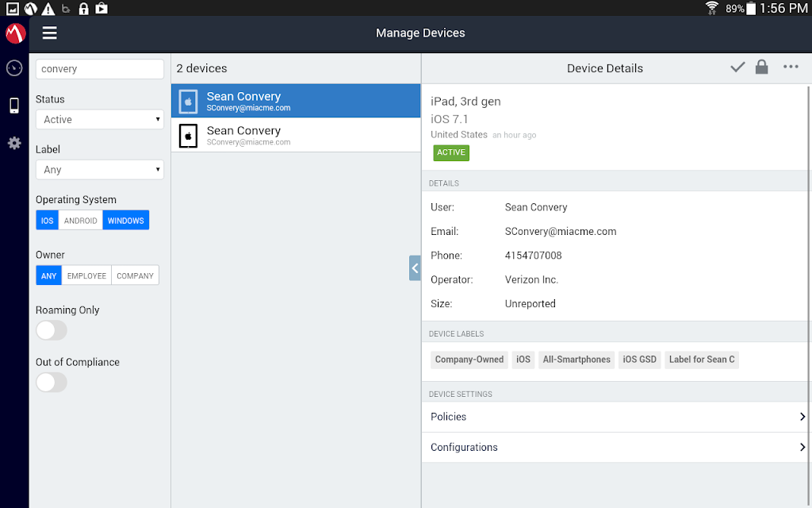Screen dimensions: 812x508
Task: Open the dashboard gauge icon in sidebar
Action: 14,68
